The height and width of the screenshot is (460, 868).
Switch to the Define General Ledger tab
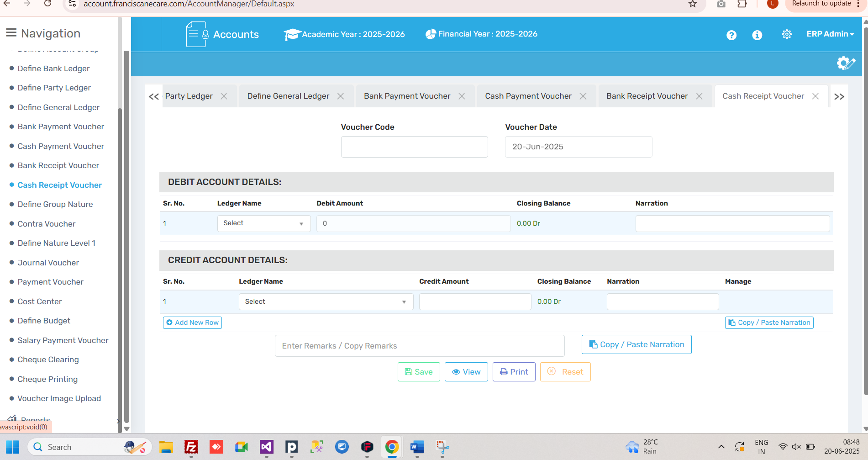[288, 96]
